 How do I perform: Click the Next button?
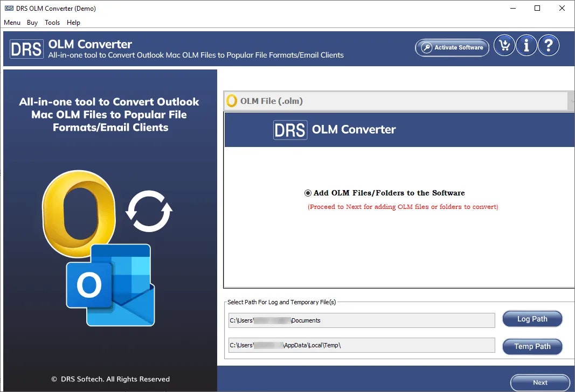[540, 382]
